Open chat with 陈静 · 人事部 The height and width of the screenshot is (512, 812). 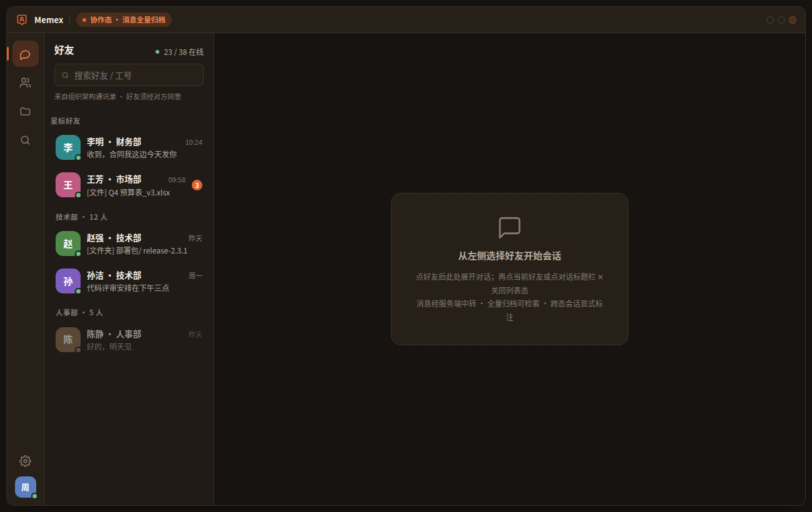(x=129, y=340)
